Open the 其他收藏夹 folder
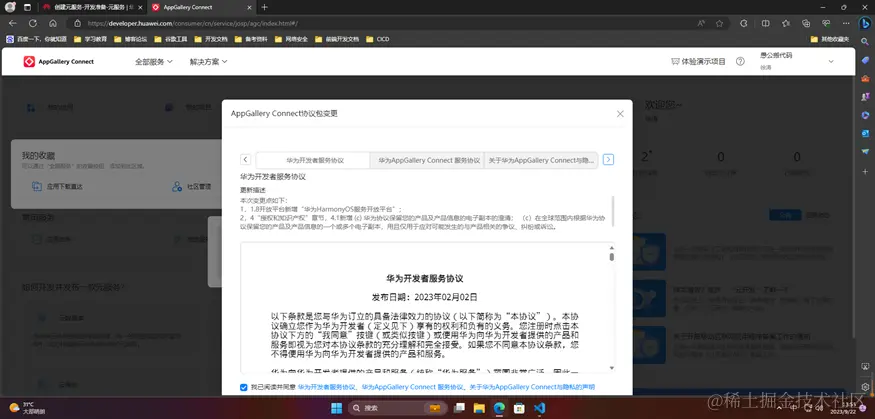 tap(830, 39)
